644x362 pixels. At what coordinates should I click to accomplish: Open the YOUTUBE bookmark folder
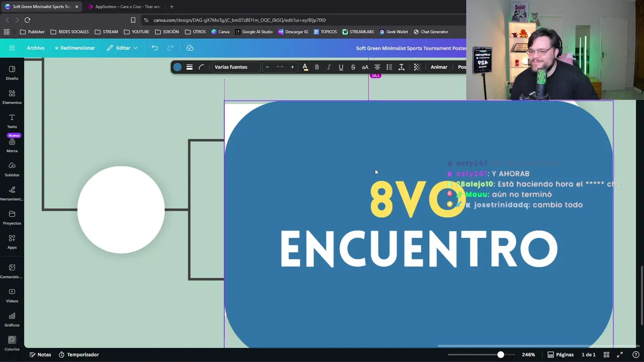136,32
